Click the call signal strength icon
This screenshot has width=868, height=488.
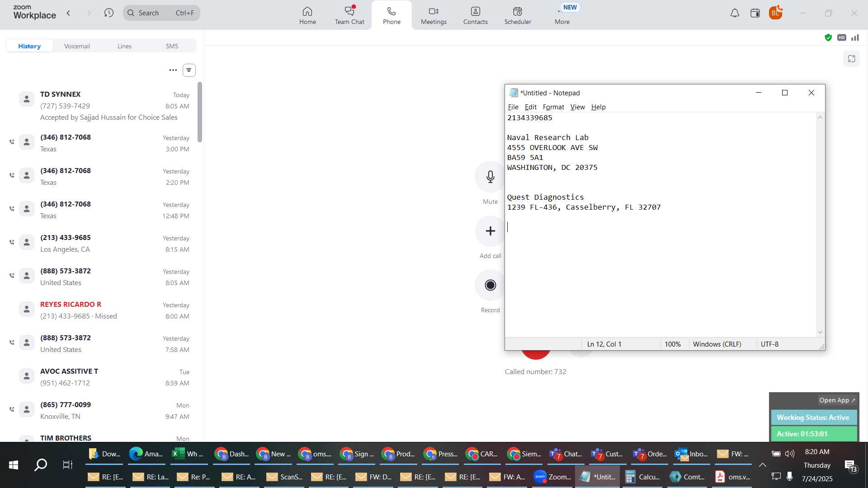[x=855, y=38]
